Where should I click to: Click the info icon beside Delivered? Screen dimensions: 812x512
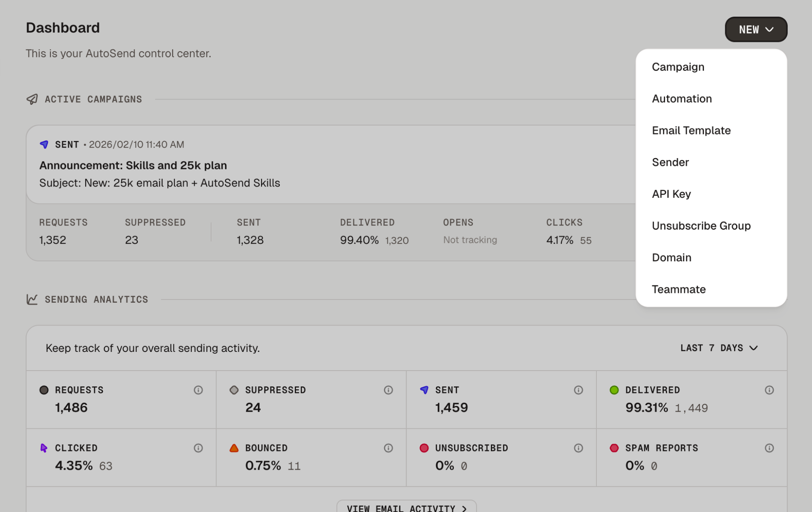pyautogui.click(x=769, y=390)
